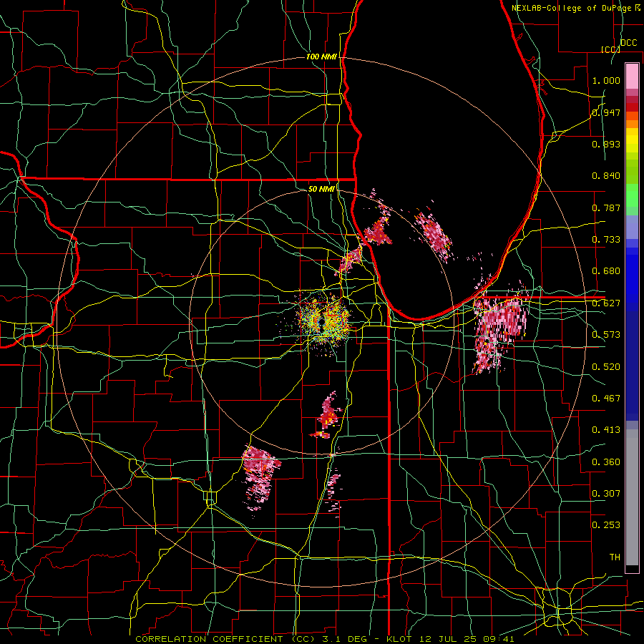The width and height of the screenshot is (644, 644).
Task: Click the TH threshold label
Action: 615,557
